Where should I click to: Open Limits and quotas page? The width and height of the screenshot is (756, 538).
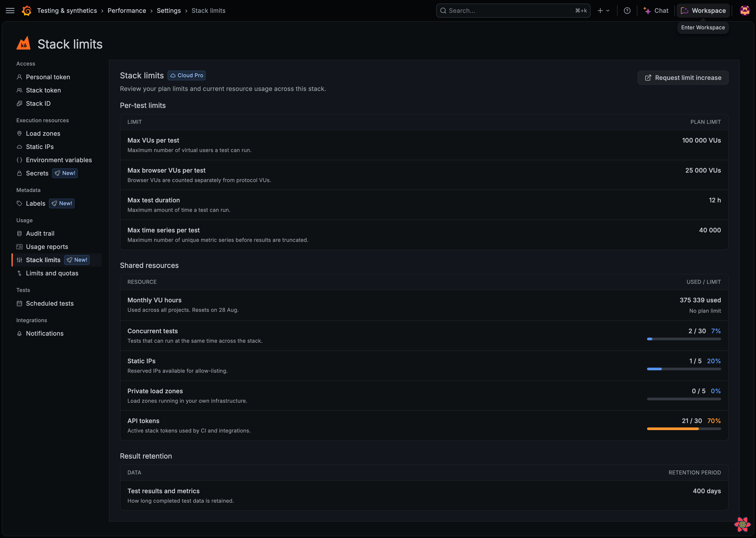[52, 273]
